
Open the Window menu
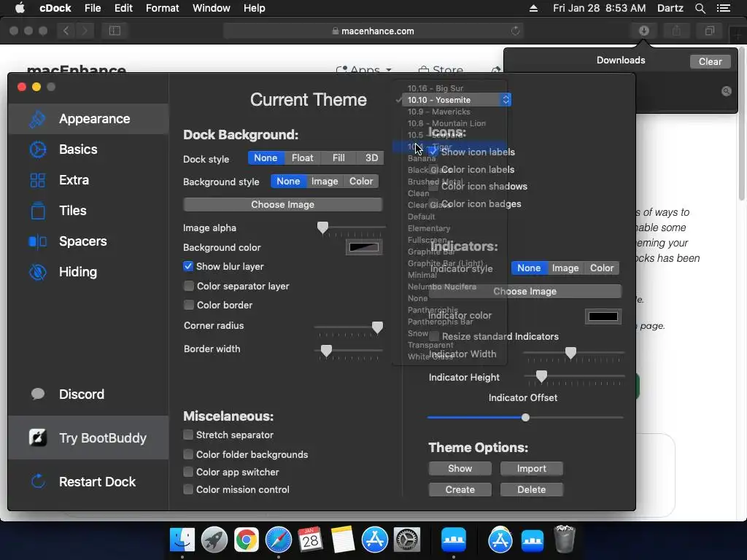tap(211, 8)
